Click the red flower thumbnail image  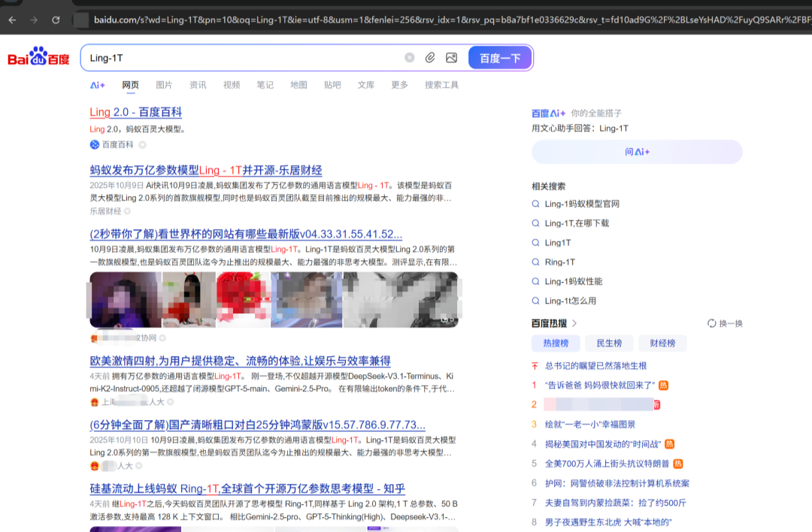pyautogui.click(x=243, y=300)
